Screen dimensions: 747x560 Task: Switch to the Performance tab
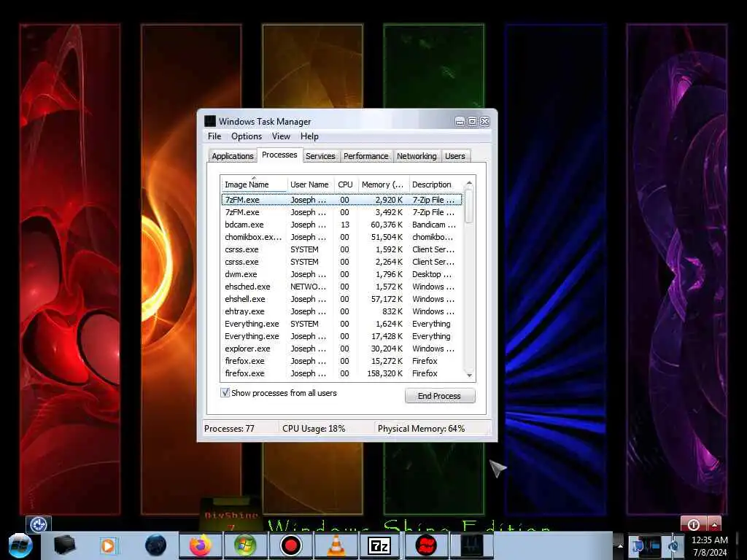pyautogui.click(x=366, y=156)
